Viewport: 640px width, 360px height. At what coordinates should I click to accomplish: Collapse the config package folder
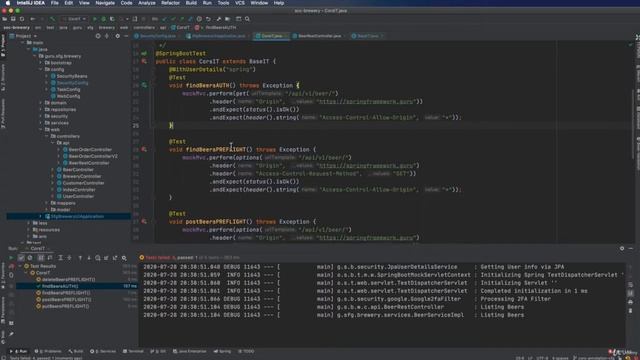click(41, 69)
